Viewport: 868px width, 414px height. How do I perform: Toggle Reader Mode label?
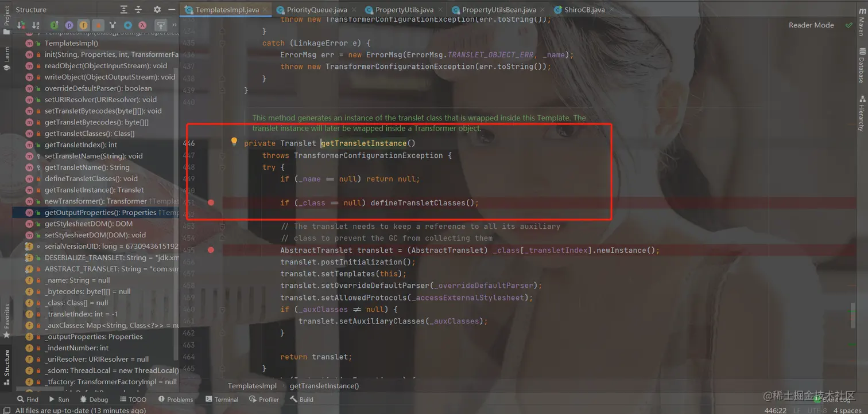pyautogui.click(x=811, y=25)
